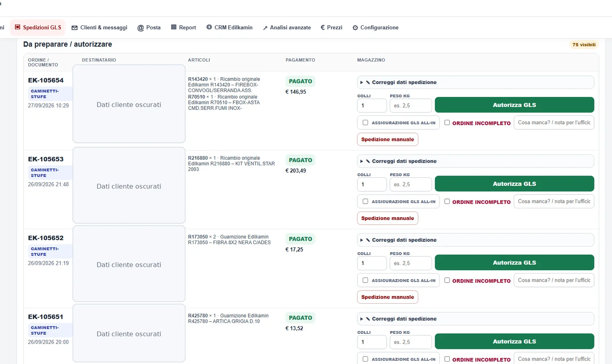
Task: Enable GLS All-In insurance for EK-105654
Action: pyautogui.click(x=365, y=123)
